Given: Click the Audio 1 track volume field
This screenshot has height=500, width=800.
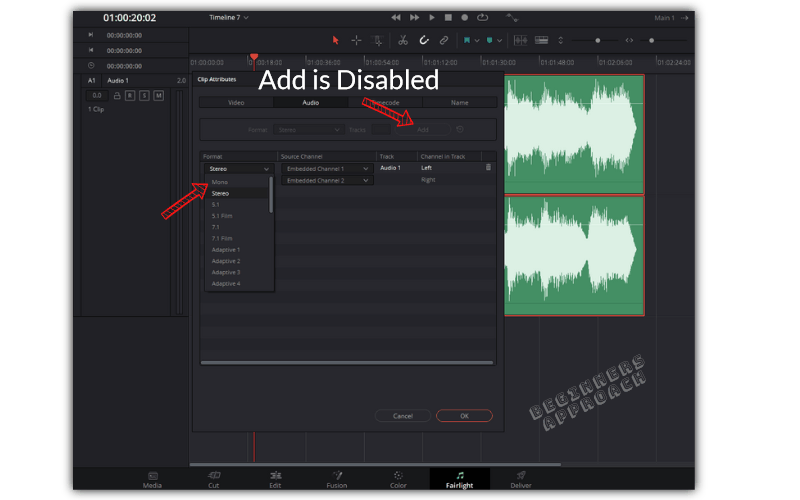Looking at the screenshot, I should pos(97,95).
